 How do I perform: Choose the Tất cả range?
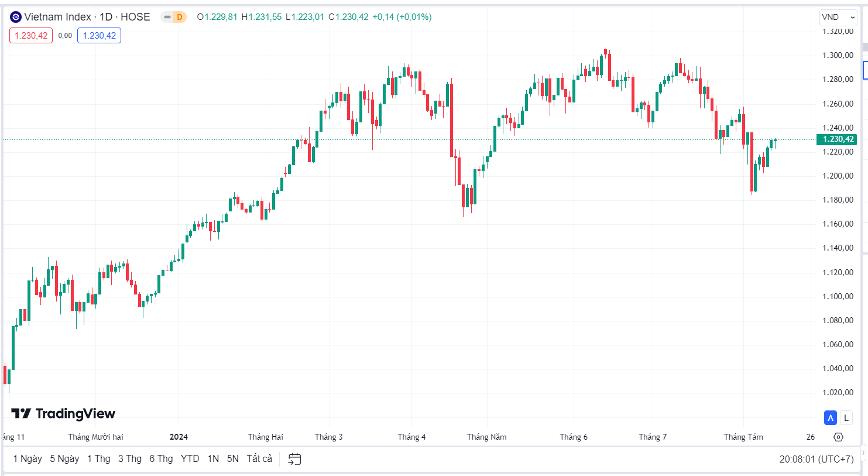tap(259, 459)
